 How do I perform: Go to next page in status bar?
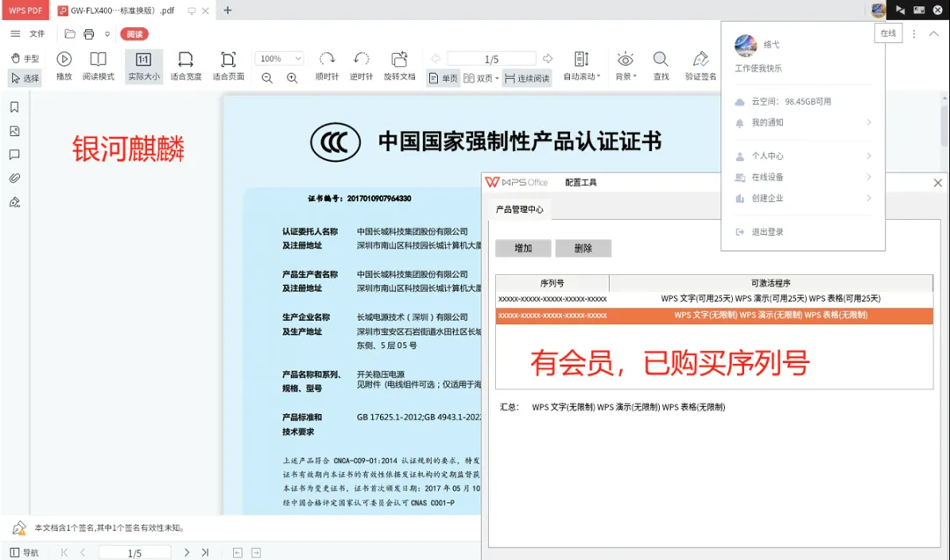point(186,552)
